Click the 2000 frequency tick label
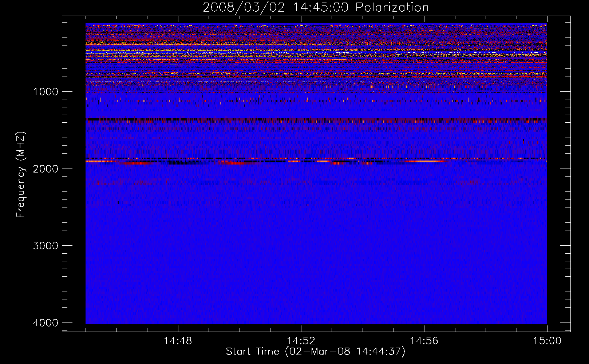The width and height of the screenshot is (589, 364). 46,169
